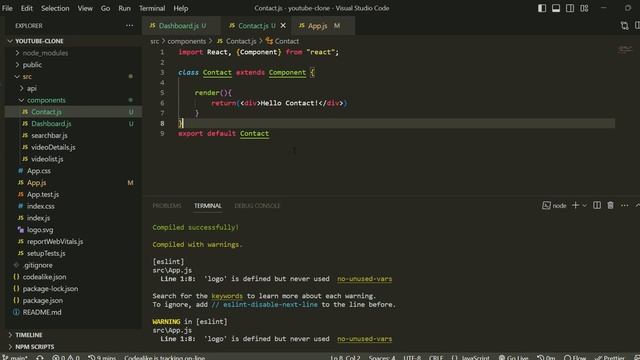Click Prettier status bar item
The image size is (640, 360).
[x=610, y=357]
